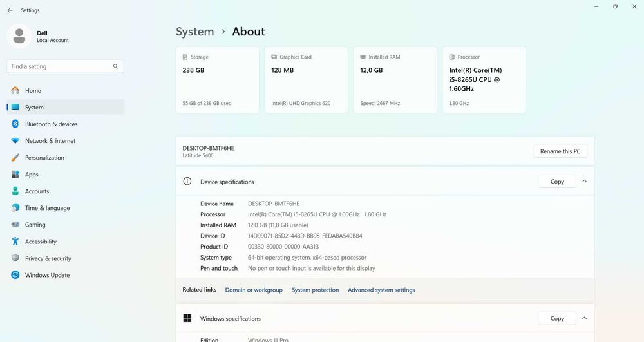
Task: Click the Local Account label
Action: point(53,40)
